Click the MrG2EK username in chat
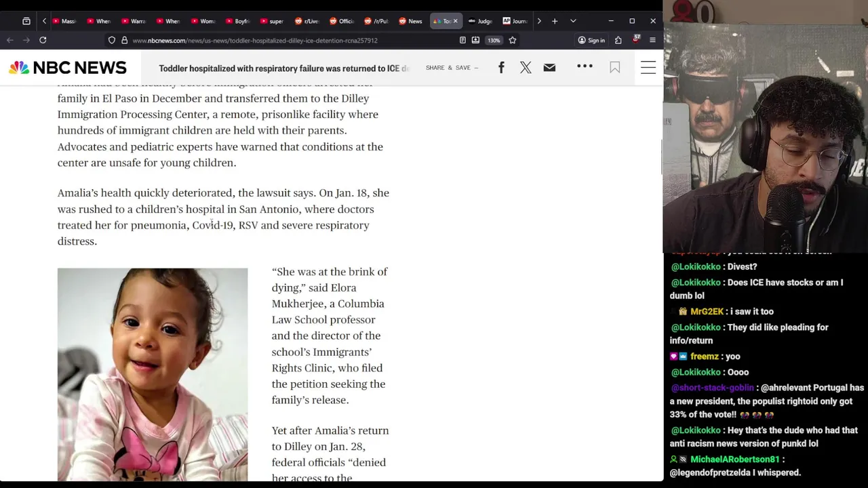 pos(707,311)
